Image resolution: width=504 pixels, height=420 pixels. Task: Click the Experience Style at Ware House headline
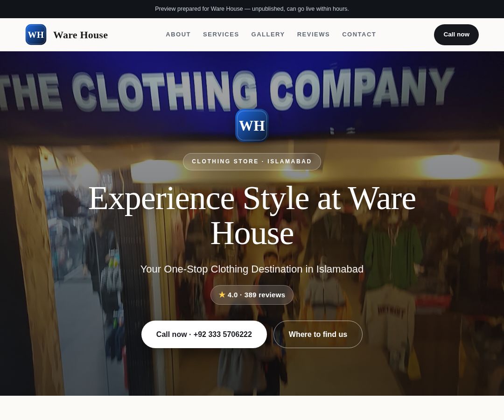click(x=252, y=216)
